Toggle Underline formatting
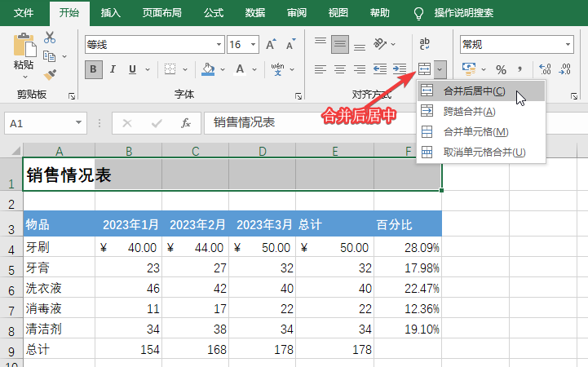The image size is (588, 367). click(132, 69)
